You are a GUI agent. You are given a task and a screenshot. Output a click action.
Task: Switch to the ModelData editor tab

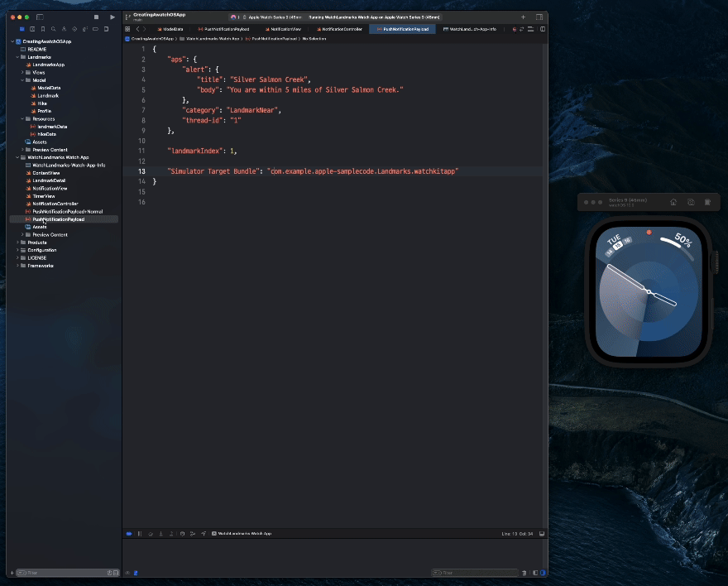[x=170, y=29]
